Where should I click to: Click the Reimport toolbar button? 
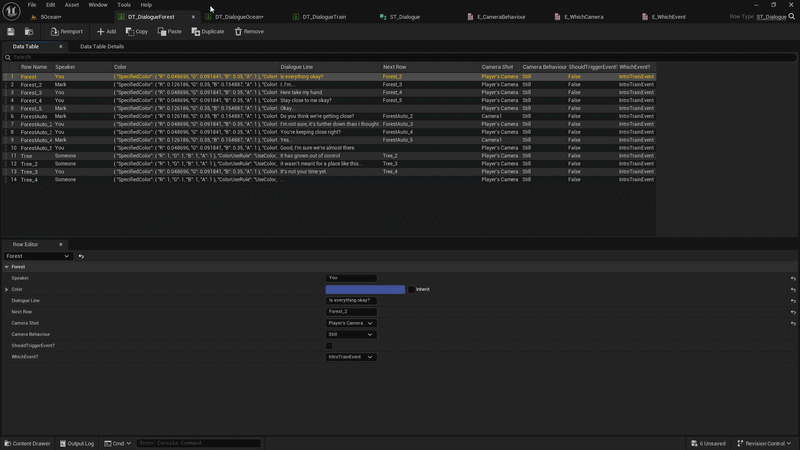pos(67,31)
